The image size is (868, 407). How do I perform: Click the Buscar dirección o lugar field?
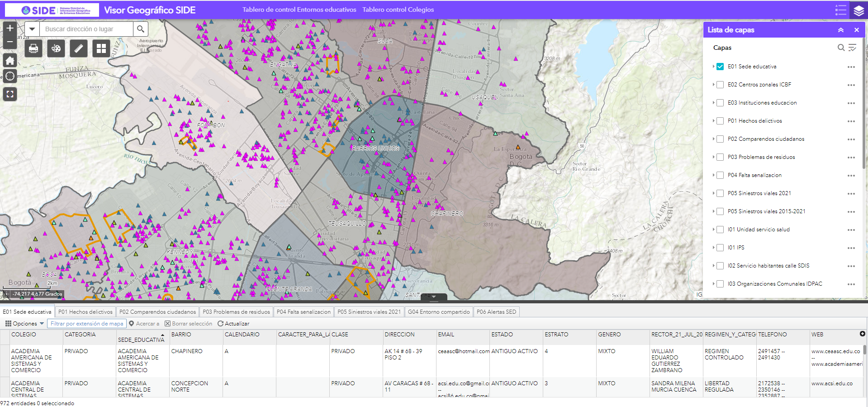[x=86, y=29]
